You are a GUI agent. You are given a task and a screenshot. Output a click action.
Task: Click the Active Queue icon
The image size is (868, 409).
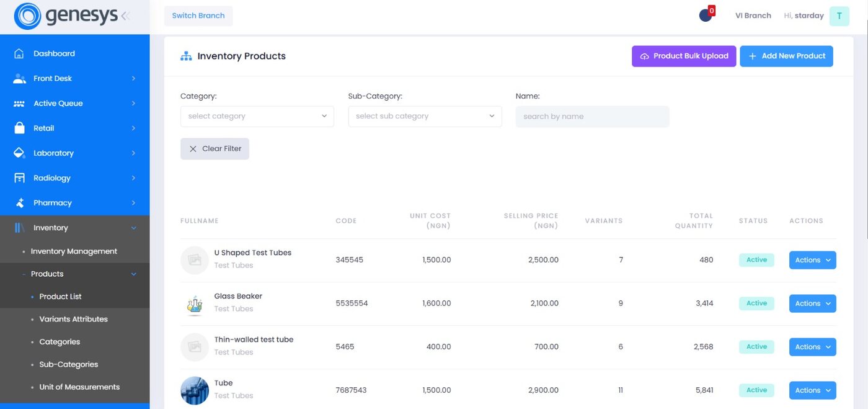(19, 103)
